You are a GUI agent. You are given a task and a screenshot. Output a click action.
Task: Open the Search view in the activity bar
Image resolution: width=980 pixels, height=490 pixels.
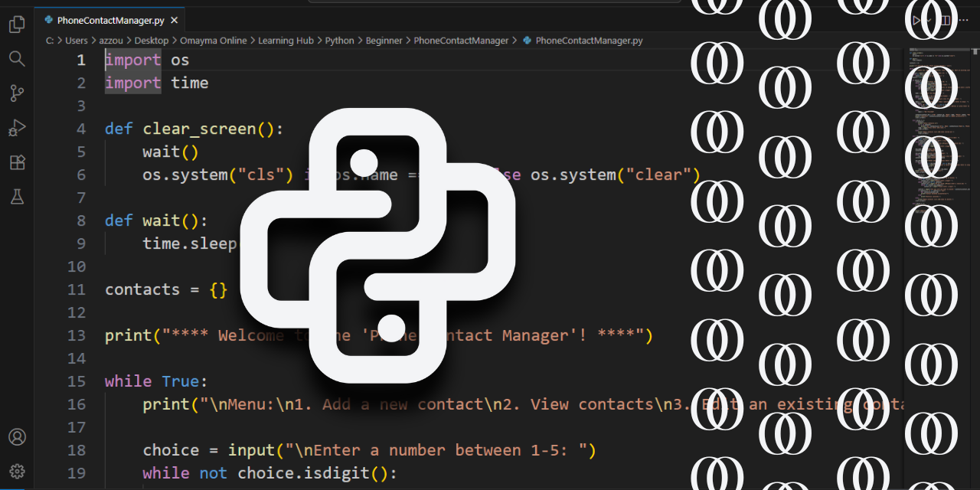pyautogui.click(x=17, y=59)
